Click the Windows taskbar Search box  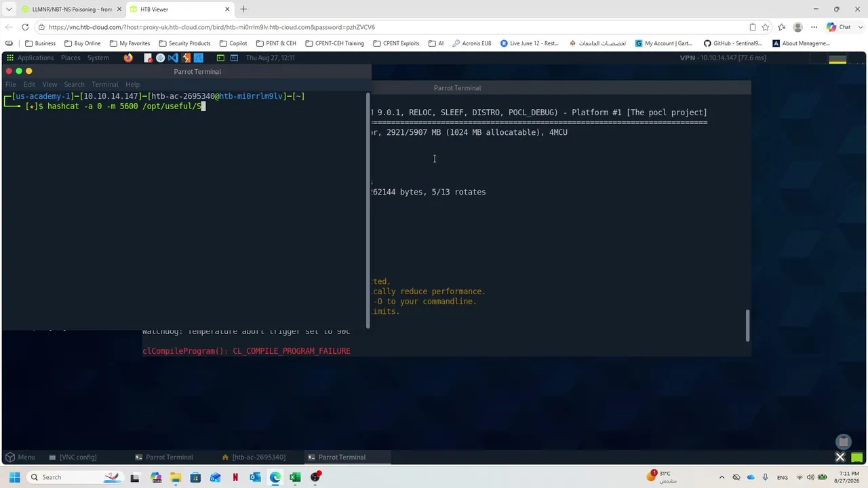click(x=75, y=477)
